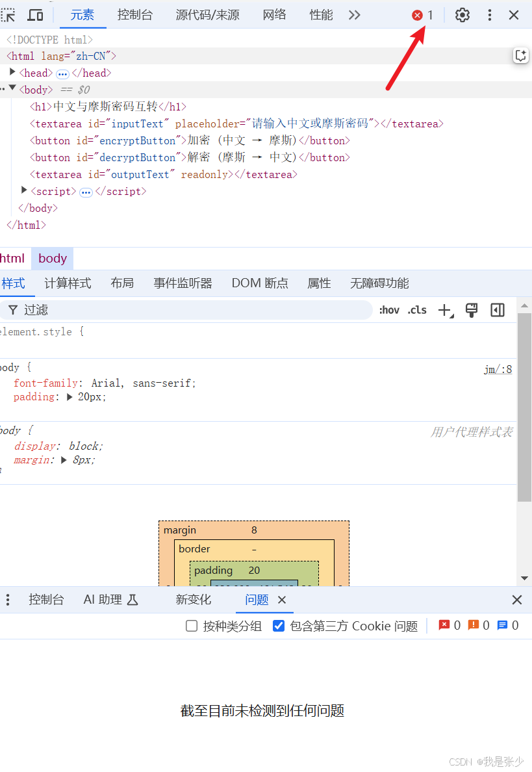Open the AI 助理 drawer tab
The image size is (532, 772).
[x=110, y=599]
